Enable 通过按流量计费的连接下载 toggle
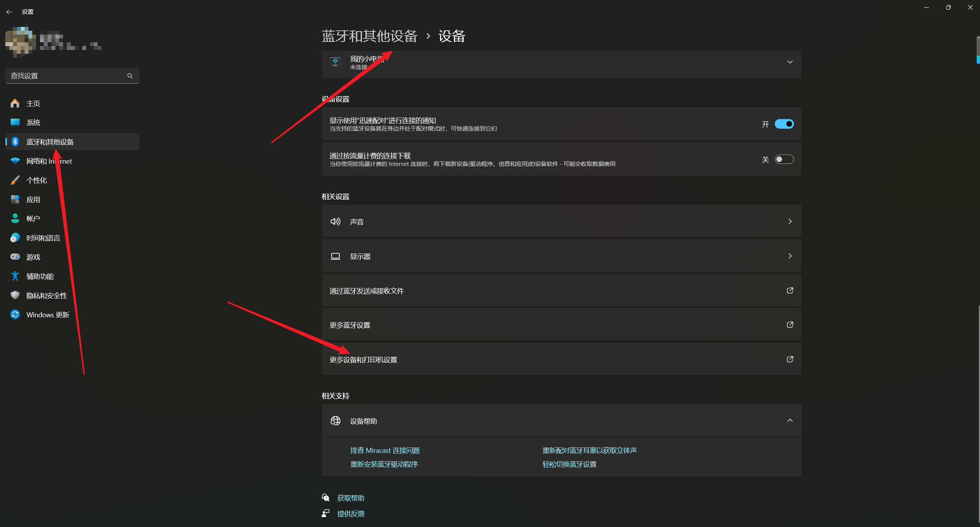This screenshot has width=980, height=527. (x=784, y=159)
